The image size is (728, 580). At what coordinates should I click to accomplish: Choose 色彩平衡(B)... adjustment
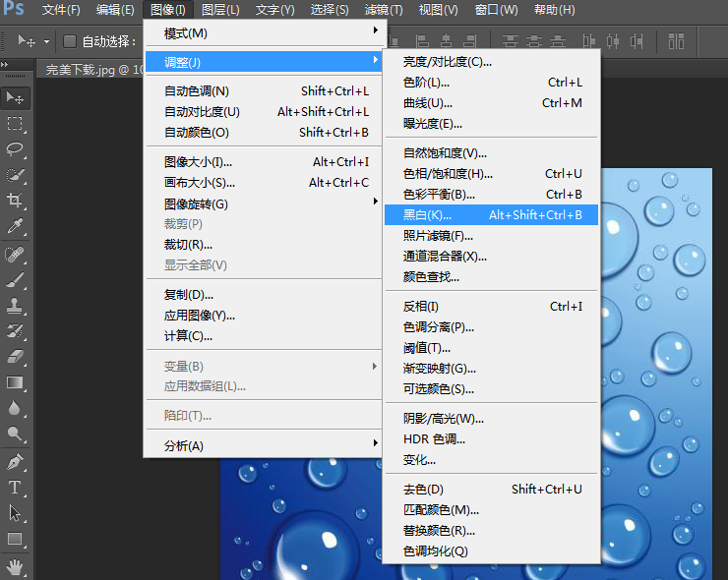491,194
